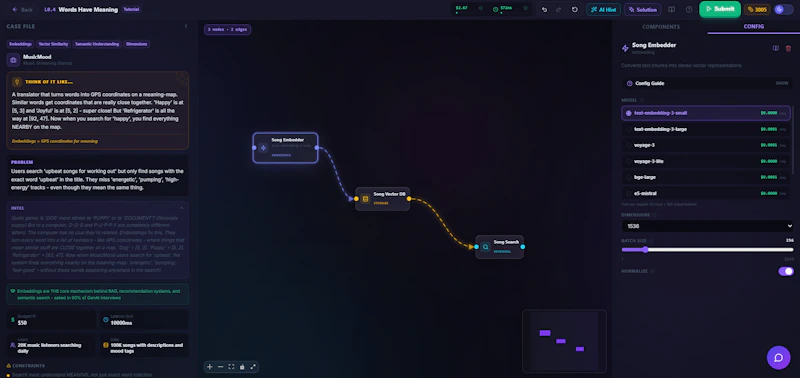The width and height of the screenshot is (800, 378).
Task: Zoom out on the canvas
Action: [220, 367]
